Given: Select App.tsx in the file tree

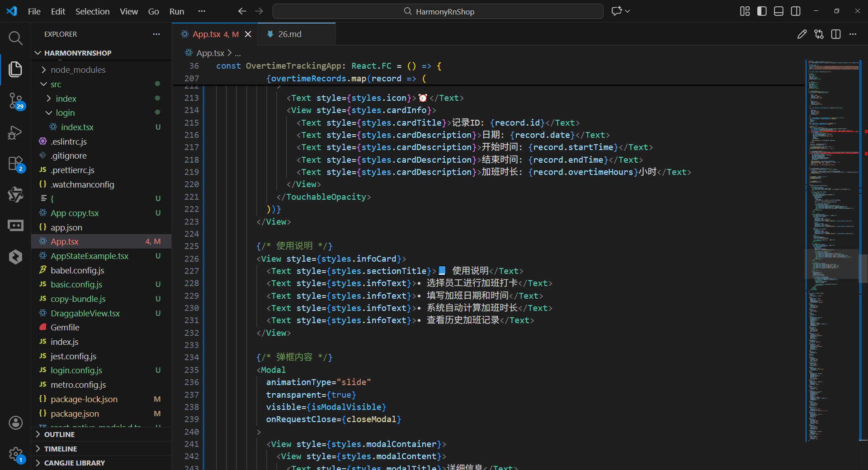Looking at the screenshot, I should pos(101,241).
